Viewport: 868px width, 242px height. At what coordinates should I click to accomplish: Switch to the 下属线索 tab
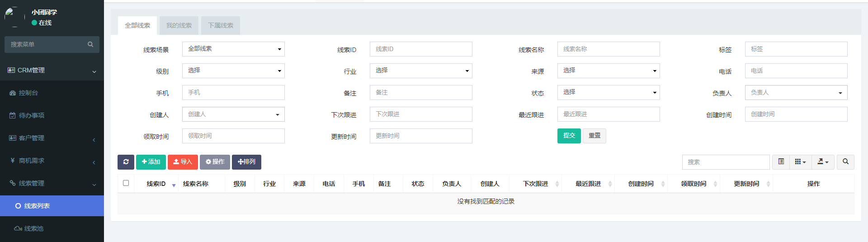tap(221, 25)
